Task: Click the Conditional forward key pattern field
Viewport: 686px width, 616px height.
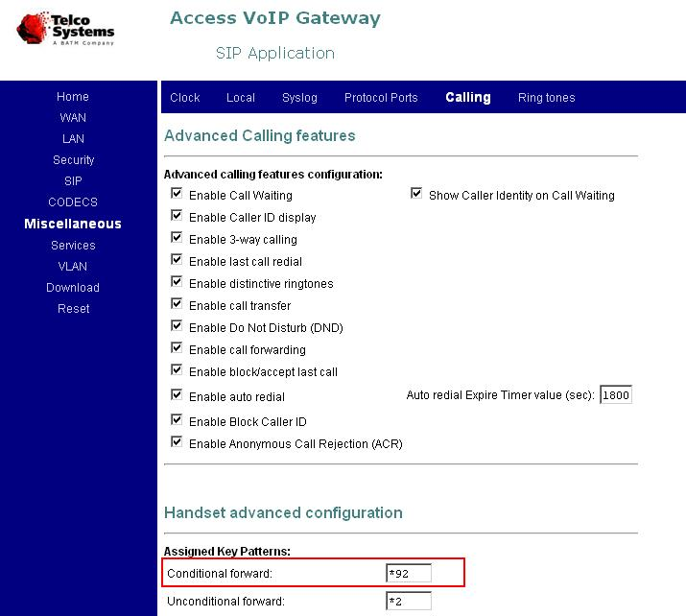Action: point(409,573)
